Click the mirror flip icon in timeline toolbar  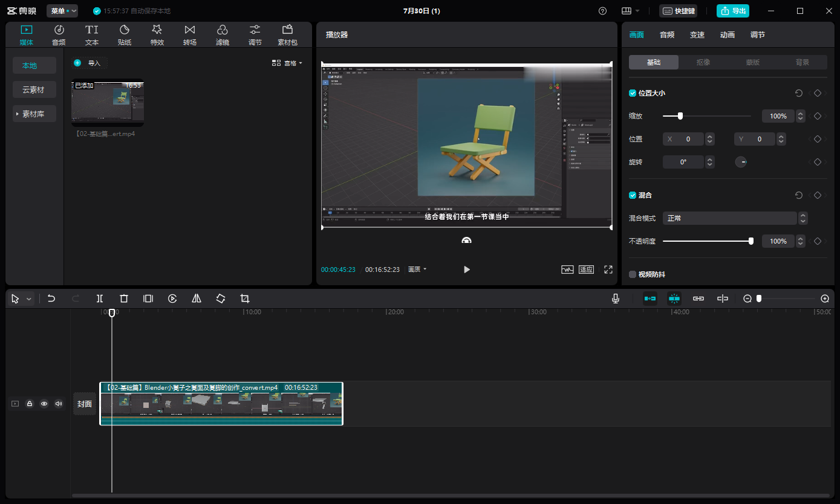pyautogui.click(x=197, y=299)
